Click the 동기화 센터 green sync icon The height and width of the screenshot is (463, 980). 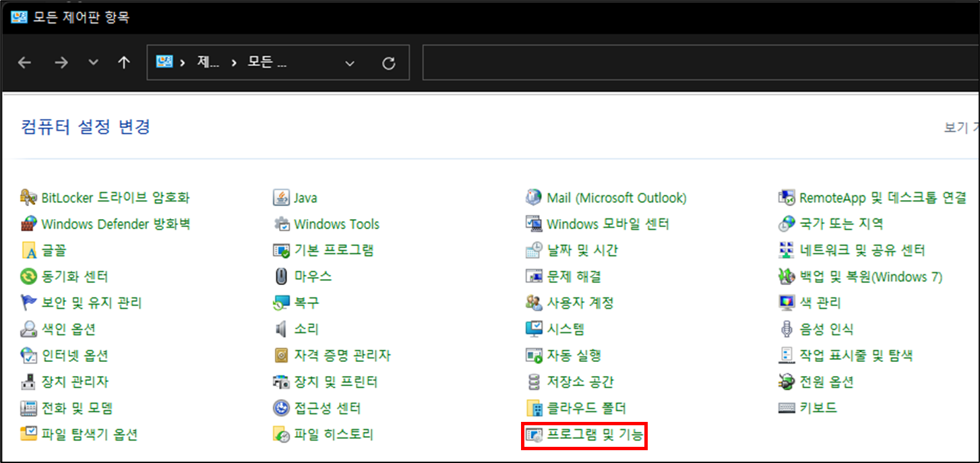click(28, 276)
